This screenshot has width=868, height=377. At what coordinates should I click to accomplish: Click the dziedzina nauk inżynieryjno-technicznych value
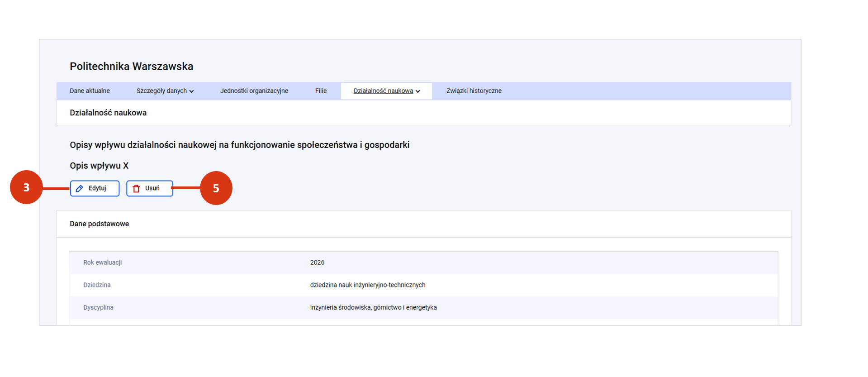(367, 285)
